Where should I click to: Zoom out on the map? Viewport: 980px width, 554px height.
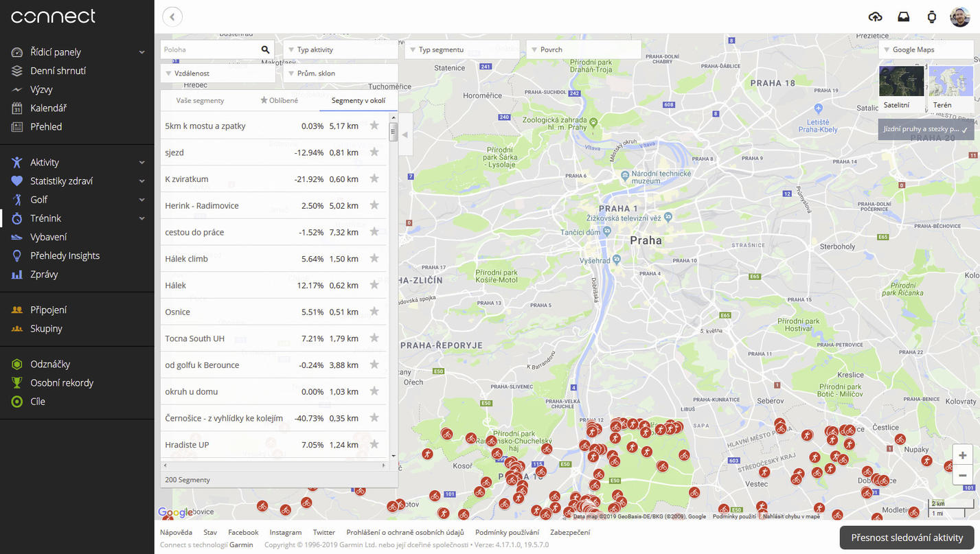pos(962,475)
